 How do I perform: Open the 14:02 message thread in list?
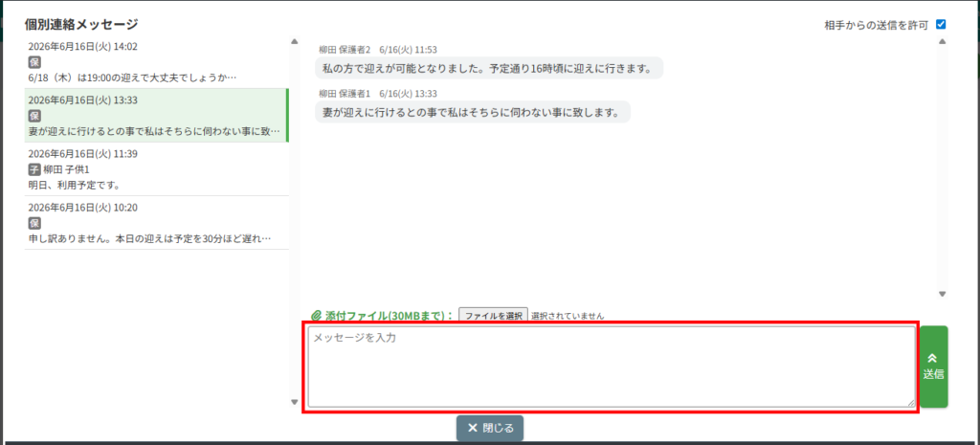point(156,62)
